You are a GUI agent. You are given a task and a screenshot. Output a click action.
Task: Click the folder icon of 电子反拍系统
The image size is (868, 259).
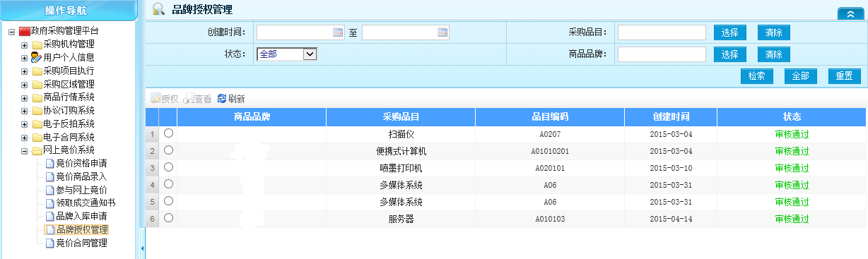tap(37, 124)
